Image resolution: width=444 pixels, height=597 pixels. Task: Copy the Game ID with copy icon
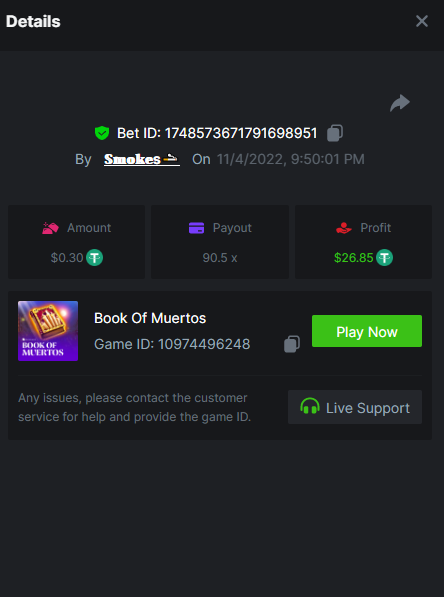[x=292, y=344]
